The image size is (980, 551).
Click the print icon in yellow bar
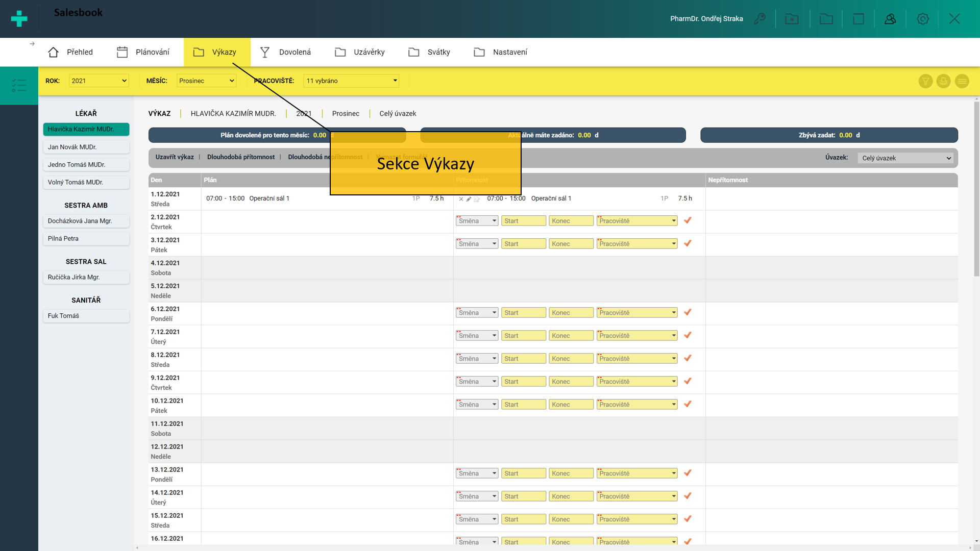943,81
